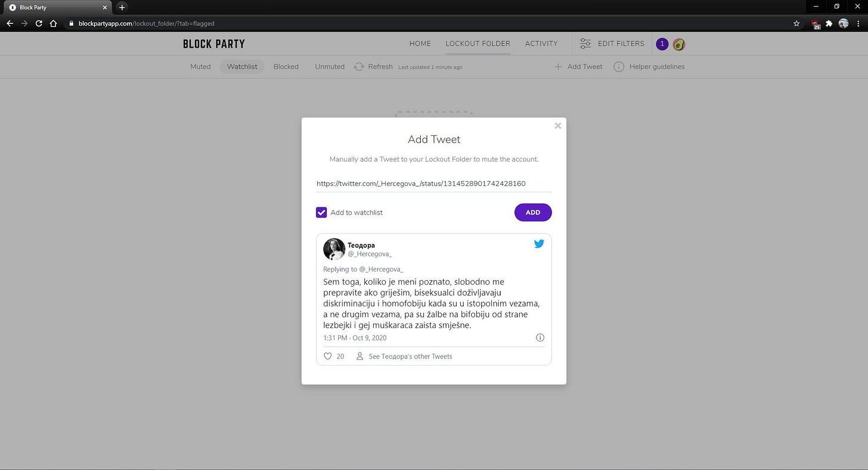
Task: Open the ACTIVITY nav item
Action: coord(541,43)
